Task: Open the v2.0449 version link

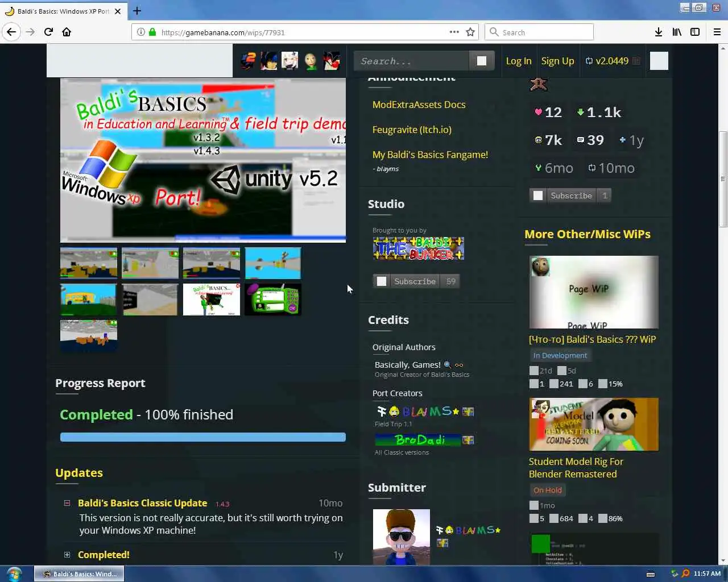Action: [x=612, y=61]
